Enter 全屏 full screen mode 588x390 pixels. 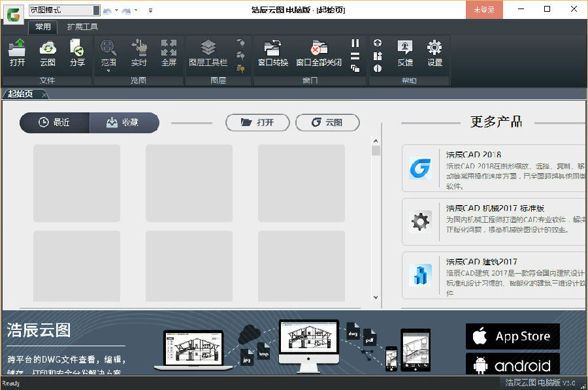point(170,52)
